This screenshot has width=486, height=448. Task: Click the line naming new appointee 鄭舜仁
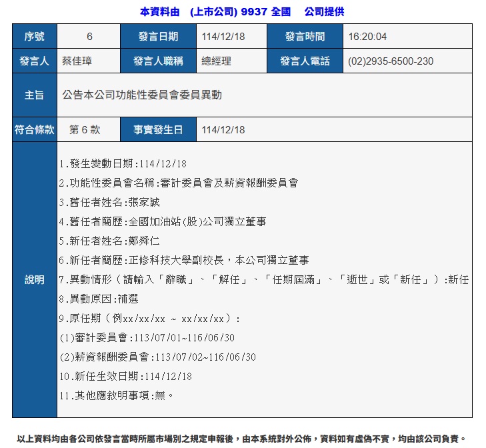(x=110, y=241)
